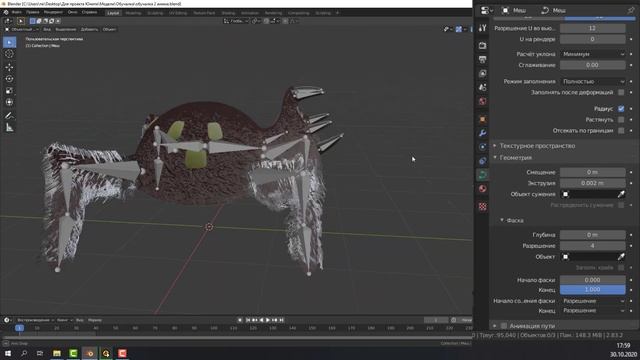The image size is (640, 360).
Task: Open Windows taskbar search
Action: pos(24,353)
